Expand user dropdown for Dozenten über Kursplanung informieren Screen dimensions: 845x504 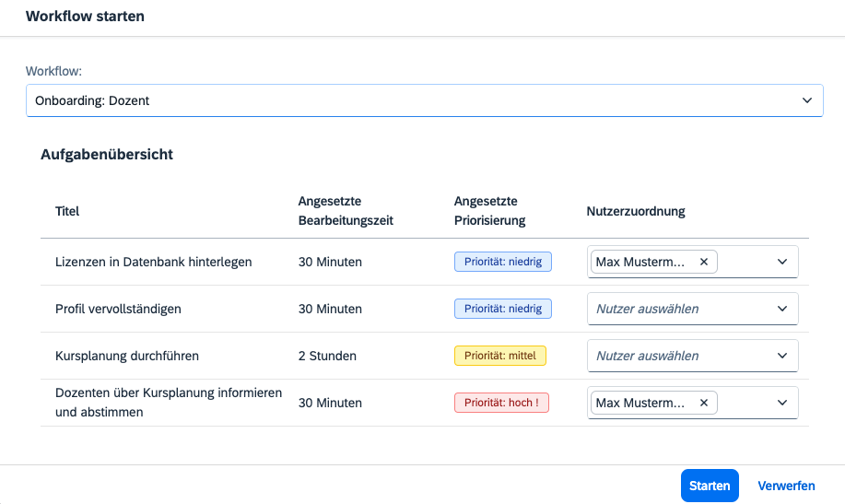pos(782,403)
